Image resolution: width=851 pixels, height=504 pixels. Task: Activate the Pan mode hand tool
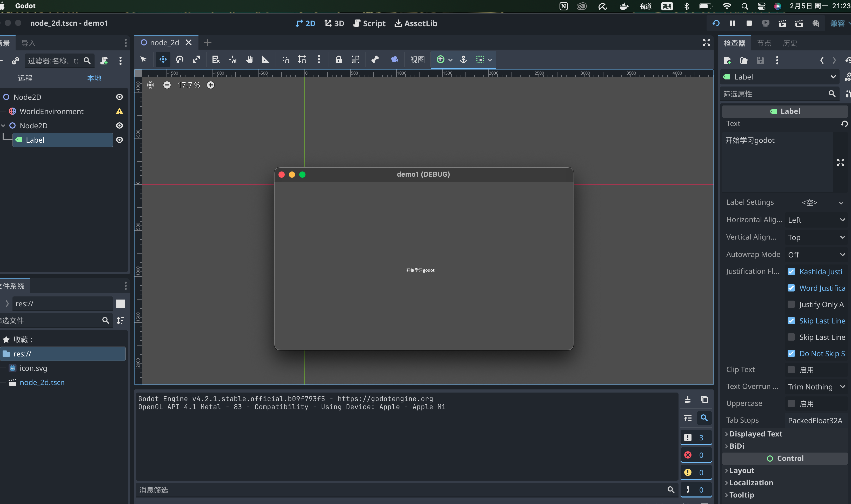click(x=249, y=59)
